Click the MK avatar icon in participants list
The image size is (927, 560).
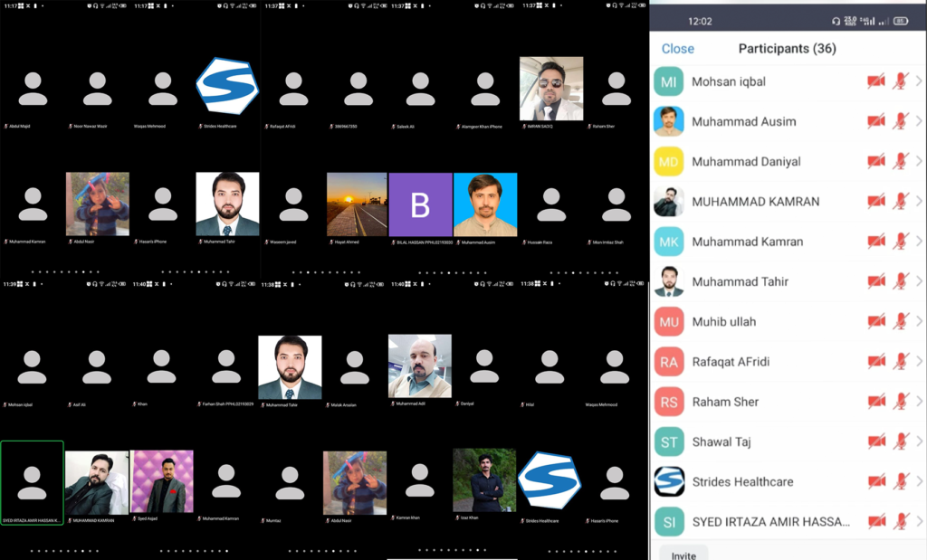(x=668, y=242)
